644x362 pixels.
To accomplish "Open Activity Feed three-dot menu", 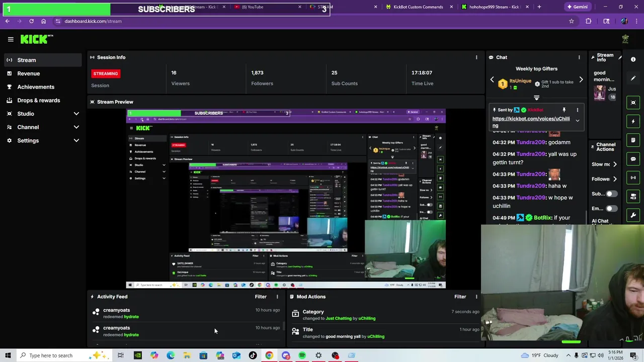I will pos(277,297).
